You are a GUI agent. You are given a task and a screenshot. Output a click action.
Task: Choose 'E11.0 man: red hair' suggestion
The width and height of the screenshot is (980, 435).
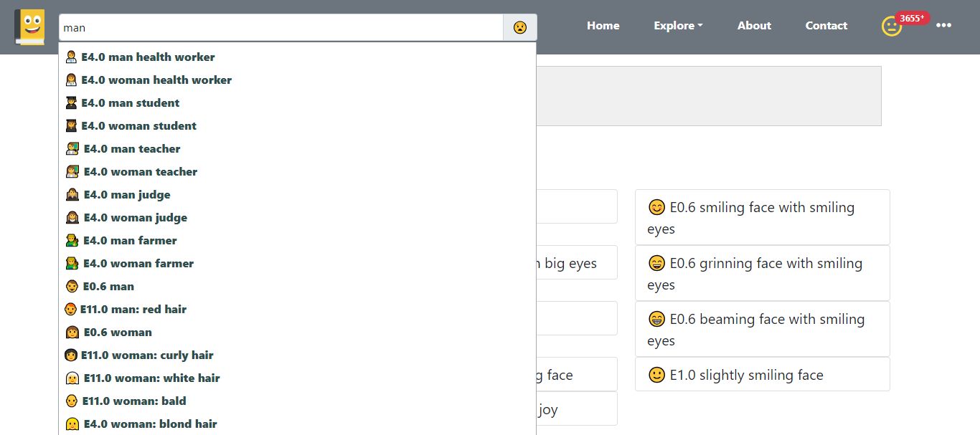[x=133, y=310]
